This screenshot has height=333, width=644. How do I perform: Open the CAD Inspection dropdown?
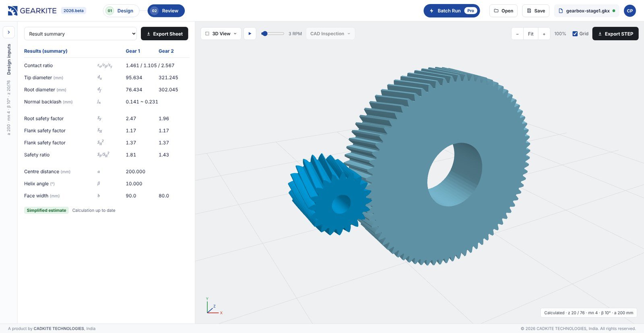click(x=330, y=34)
